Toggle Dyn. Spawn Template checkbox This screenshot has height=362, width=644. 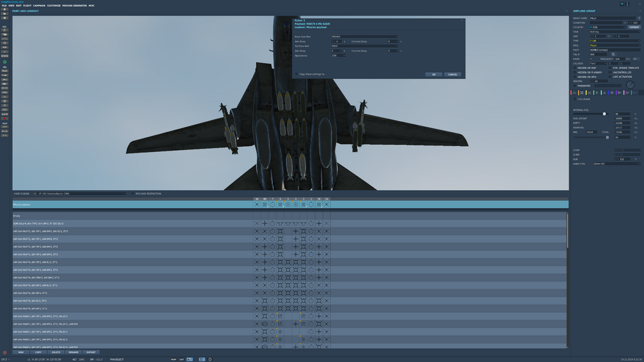click(x=611, y=68)
